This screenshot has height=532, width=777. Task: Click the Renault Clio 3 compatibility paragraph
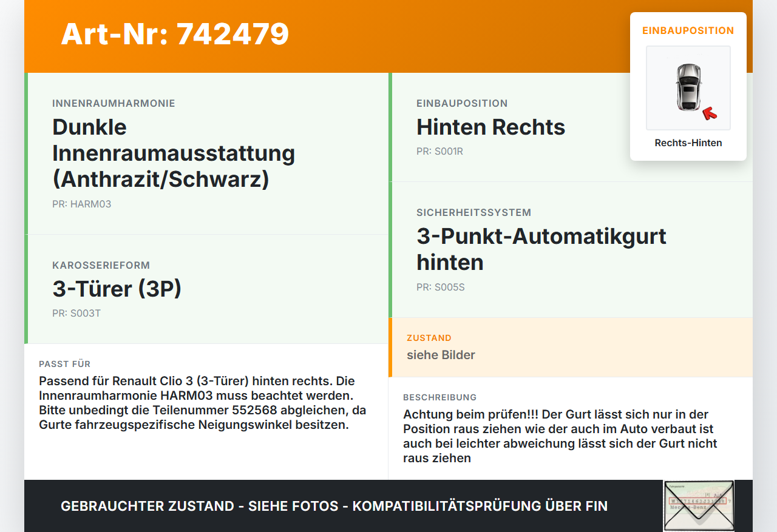tap(203, 403)
